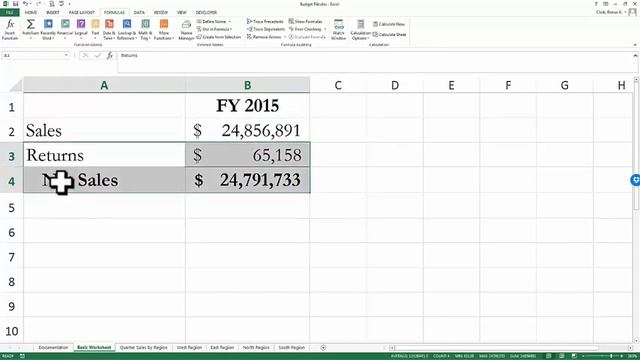Click Evaluate Formula
This screenshot has height=360, width=640.
click(x=307, y=37)
